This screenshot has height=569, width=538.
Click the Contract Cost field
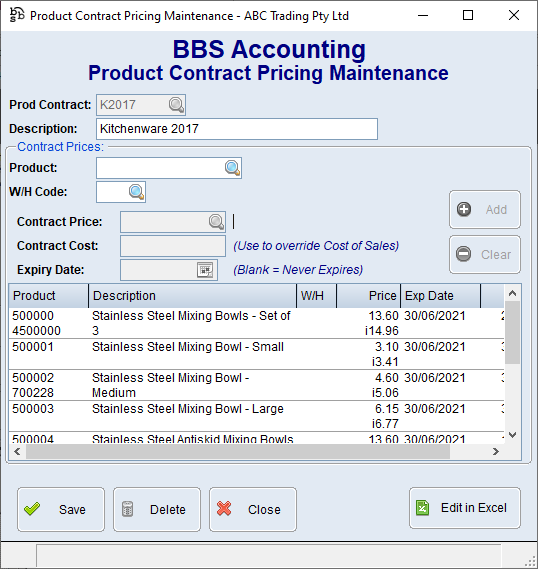[x=173, y=246]
